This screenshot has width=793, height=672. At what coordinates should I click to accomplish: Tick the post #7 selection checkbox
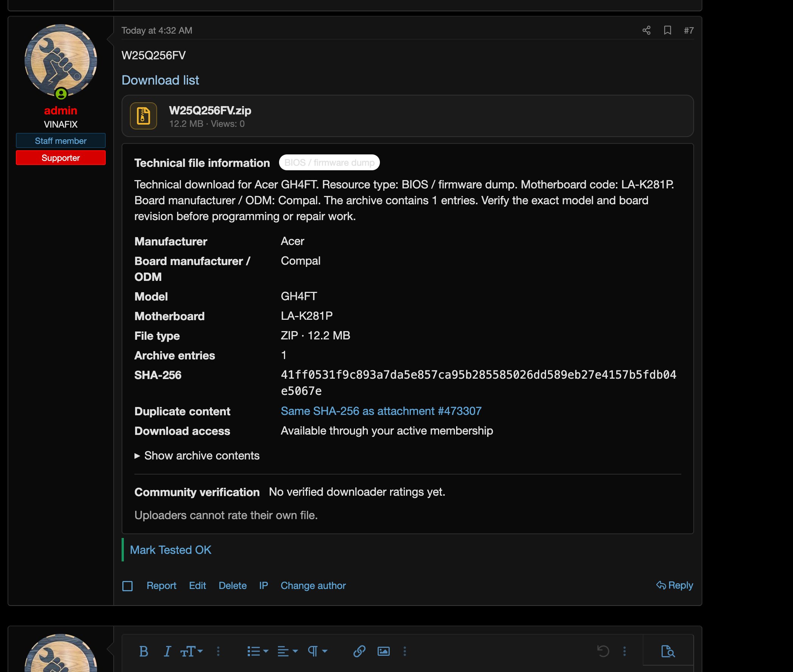127,586
